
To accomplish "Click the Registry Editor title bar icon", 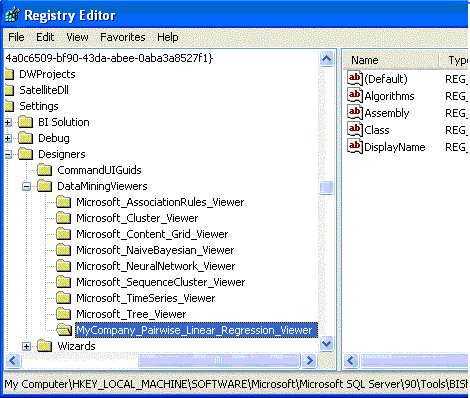I will pyautogui.click(x=12, y=15).
